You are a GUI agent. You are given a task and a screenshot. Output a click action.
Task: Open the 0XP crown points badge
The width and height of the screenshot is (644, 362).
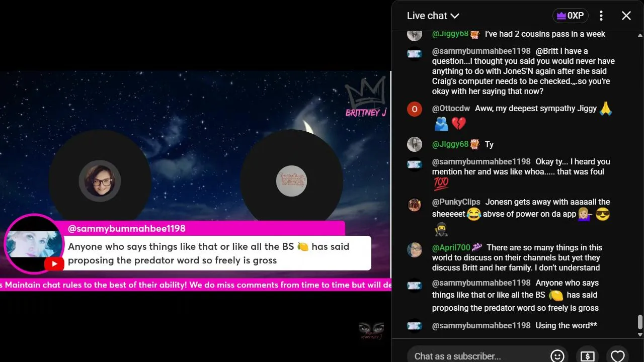[571, 16]
